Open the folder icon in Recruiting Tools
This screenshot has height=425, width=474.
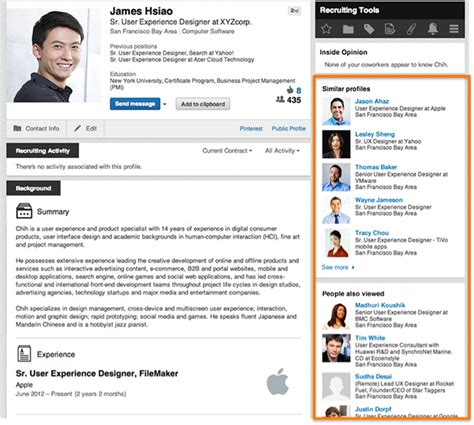click(x=348, y=29)
